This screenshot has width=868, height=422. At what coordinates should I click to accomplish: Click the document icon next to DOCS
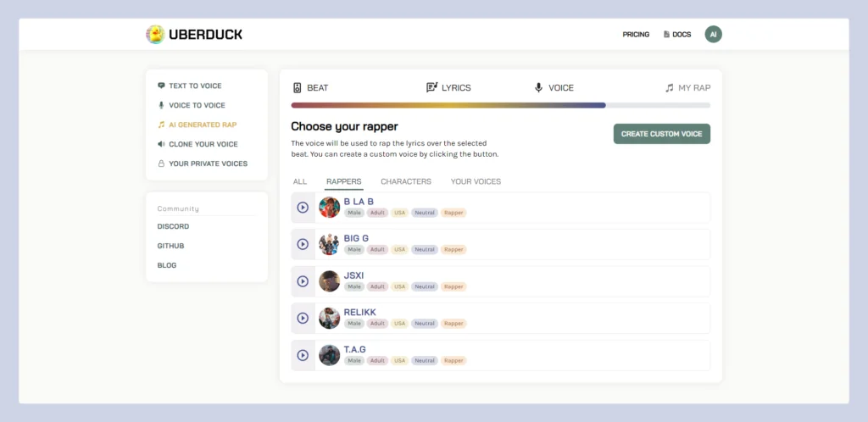coord(666,34)
